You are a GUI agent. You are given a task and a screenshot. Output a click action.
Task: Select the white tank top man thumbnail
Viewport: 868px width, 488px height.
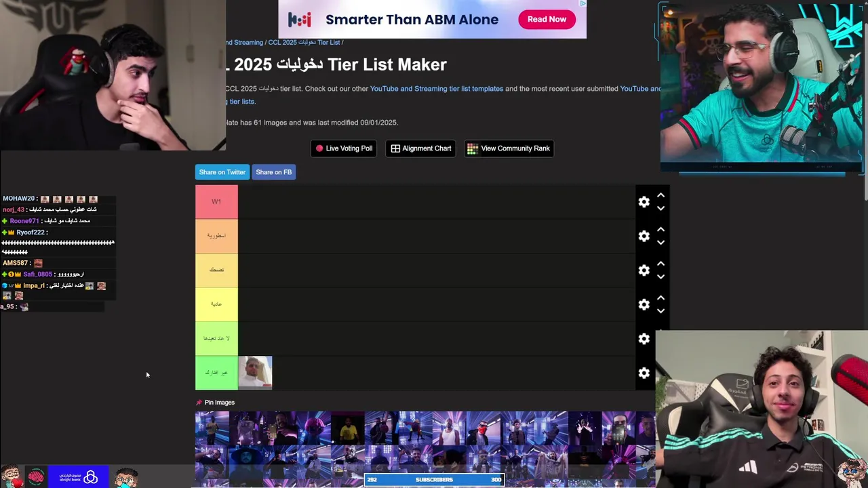tap(450, 428)
